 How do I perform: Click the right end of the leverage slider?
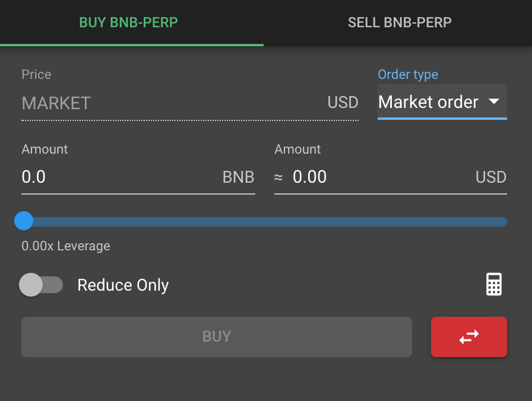click(x=504, y=222)
